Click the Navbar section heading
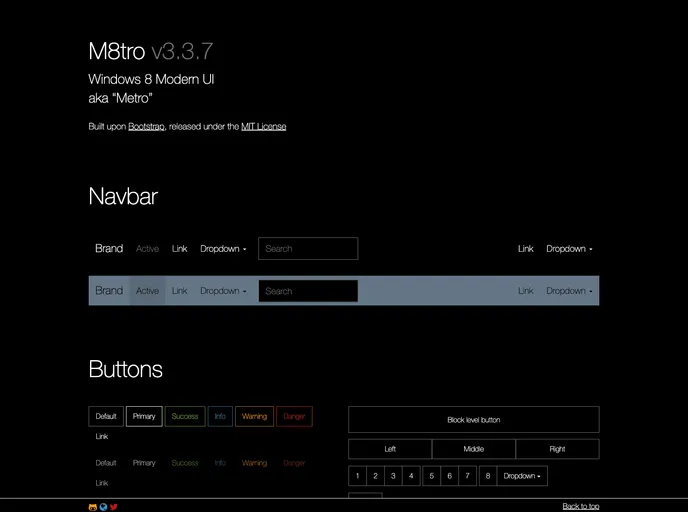 click(x=123, y=196)
